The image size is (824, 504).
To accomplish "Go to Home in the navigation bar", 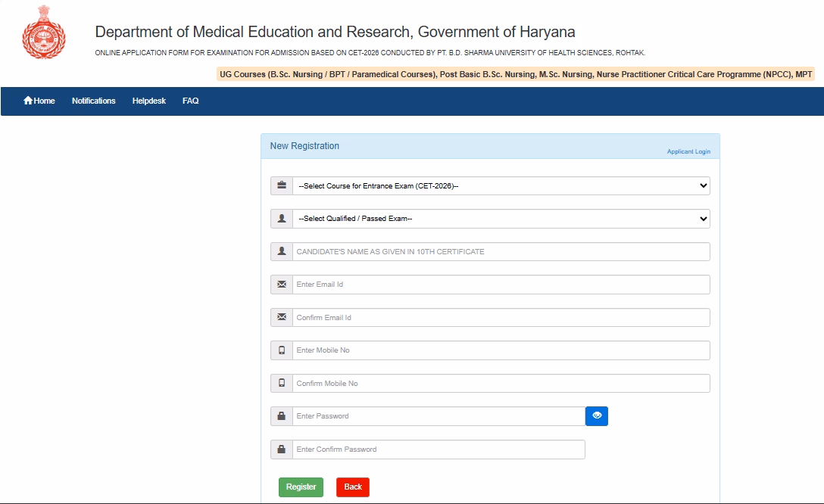I will click(x=39, y=101).
